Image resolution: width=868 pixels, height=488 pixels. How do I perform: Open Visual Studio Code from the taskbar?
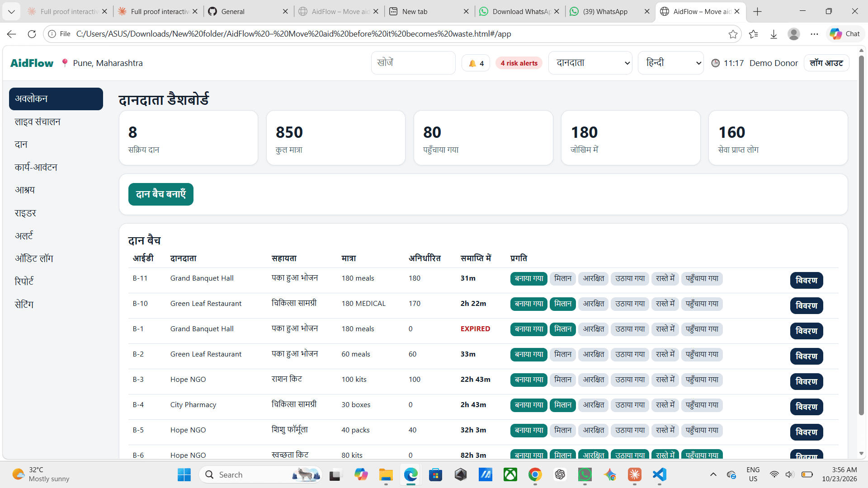pyautogui.click(x=659, y=474)
